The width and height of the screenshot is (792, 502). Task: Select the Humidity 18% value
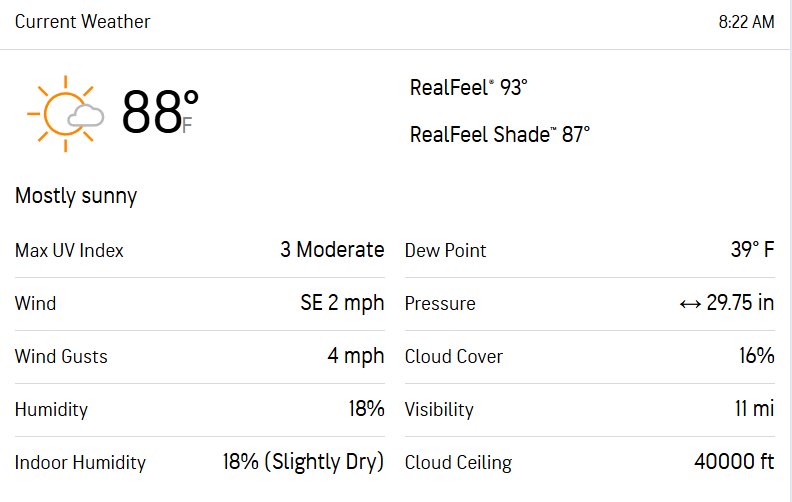point(366,409)
